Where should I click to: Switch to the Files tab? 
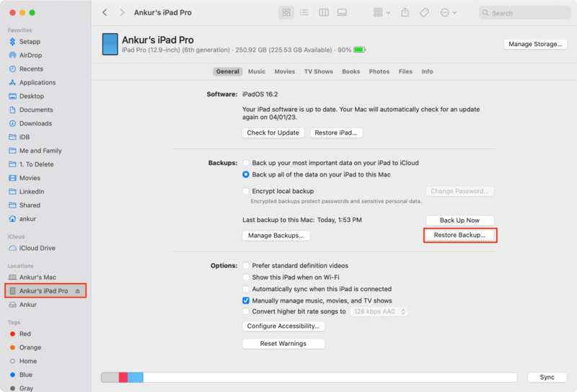(x=405, y=71)
